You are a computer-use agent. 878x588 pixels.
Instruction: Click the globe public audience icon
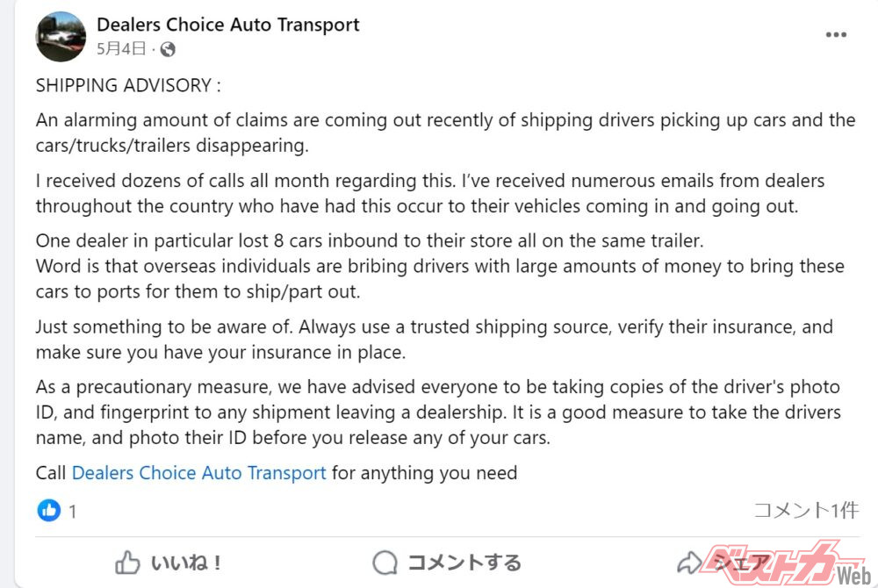[168, 49]
